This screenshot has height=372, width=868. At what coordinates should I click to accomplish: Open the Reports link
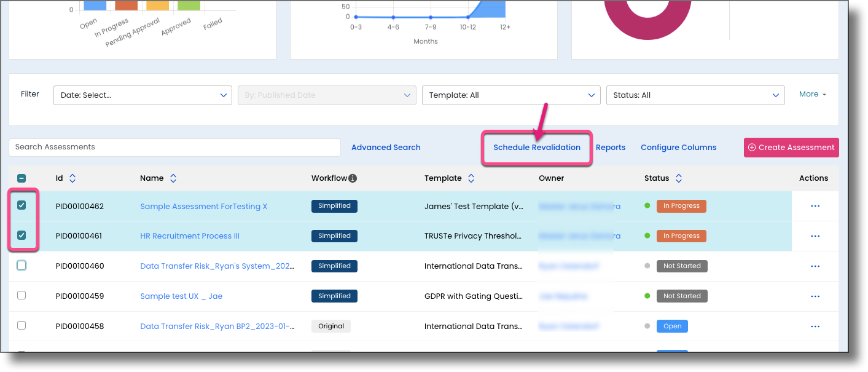[x=611, y=148]
